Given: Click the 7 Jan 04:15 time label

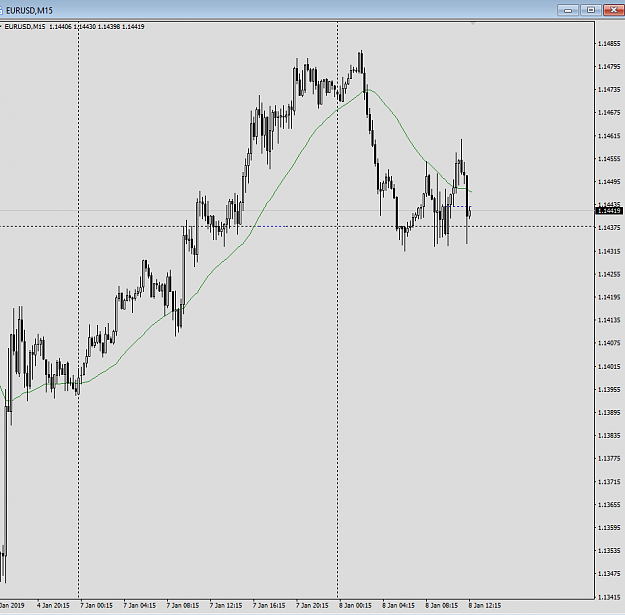Looking at the screenshot, I should tap(139, 605).
